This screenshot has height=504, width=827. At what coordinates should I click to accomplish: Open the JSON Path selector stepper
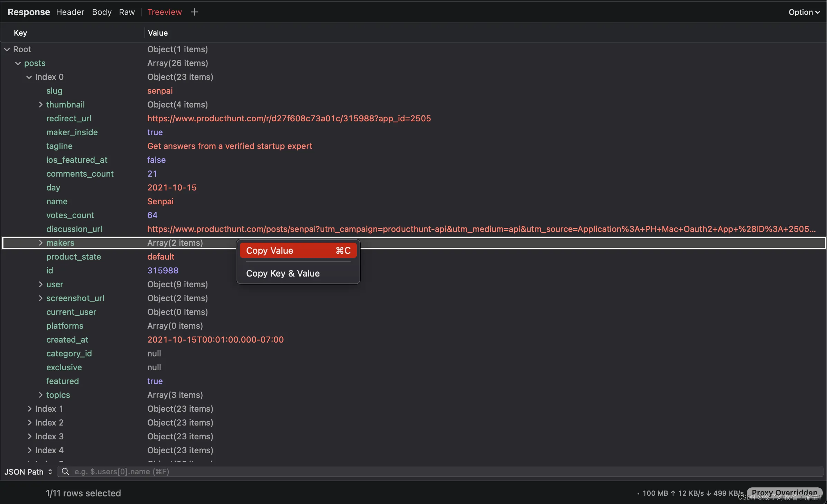[50, 472]
